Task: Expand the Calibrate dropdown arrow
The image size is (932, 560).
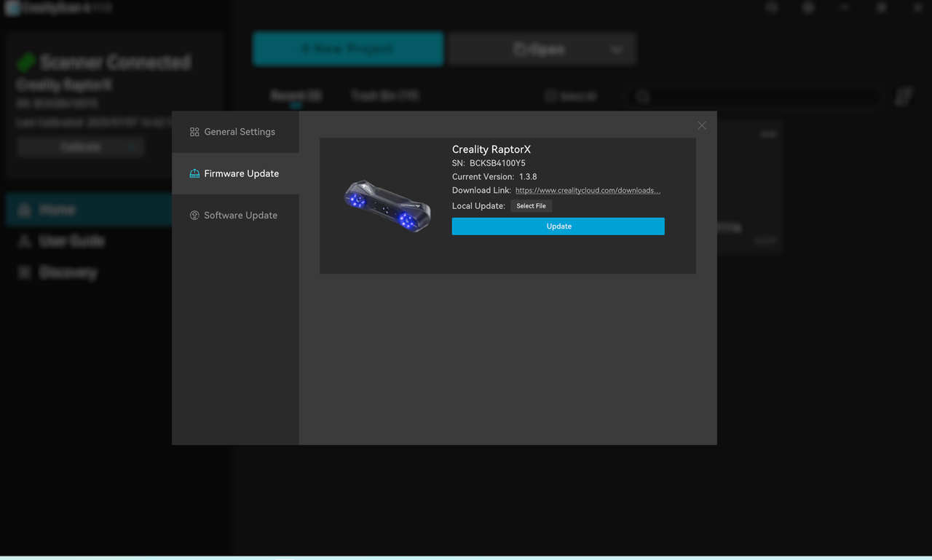Action: click(x=133, y=147)
